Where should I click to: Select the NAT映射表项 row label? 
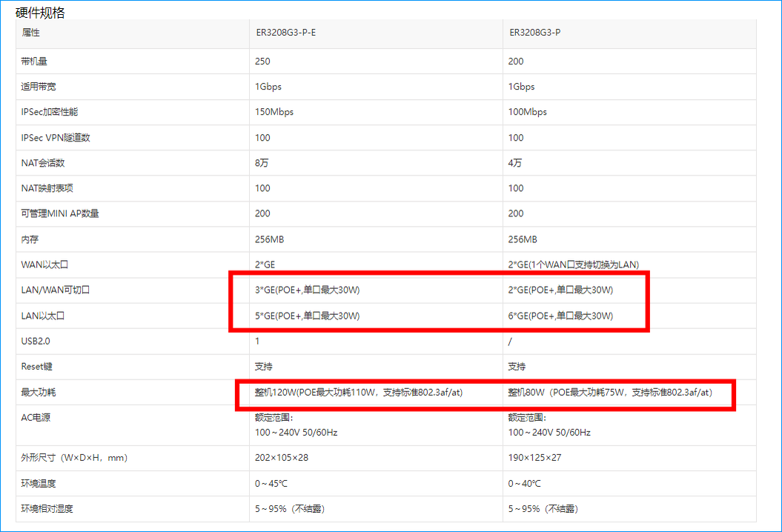[x=47, y=188]
